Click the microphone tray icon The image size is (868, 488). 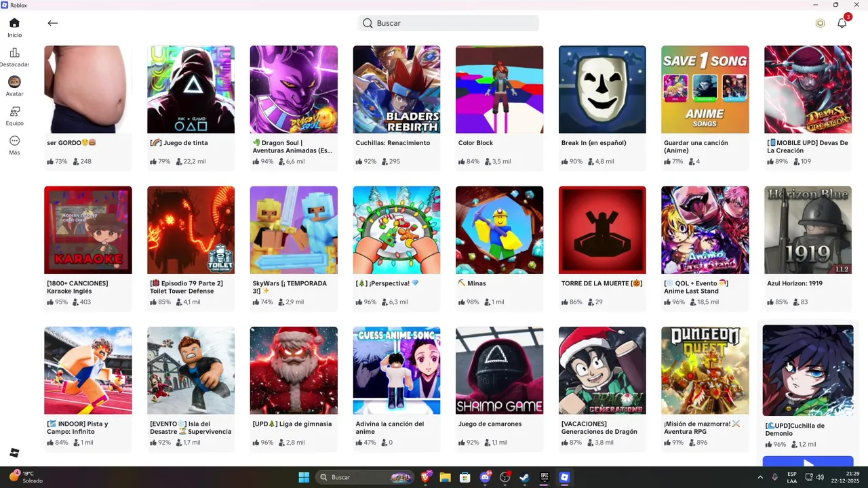coord(774,477)
